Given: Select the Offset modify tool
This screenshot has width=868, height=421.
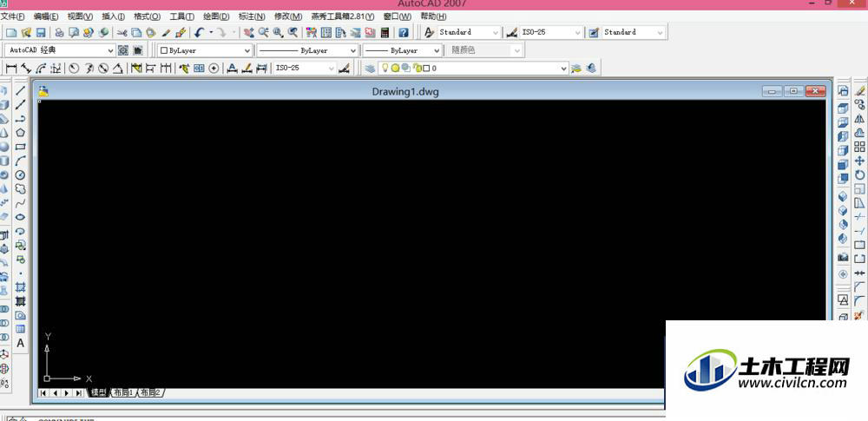Looking at the screenshot, I should click(859, 133).
